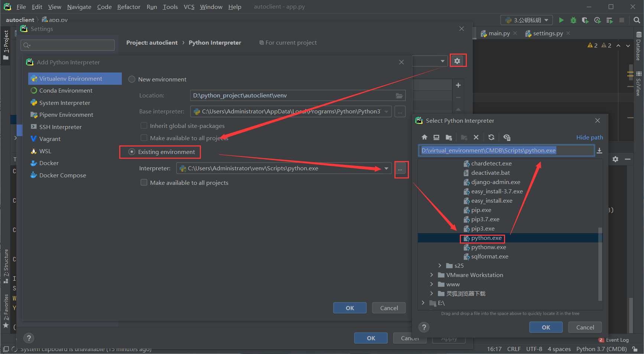This screenshot has height=354, width=644.
Task: Click the Search Everywhere magnifier icon
Action: (637, 20)
